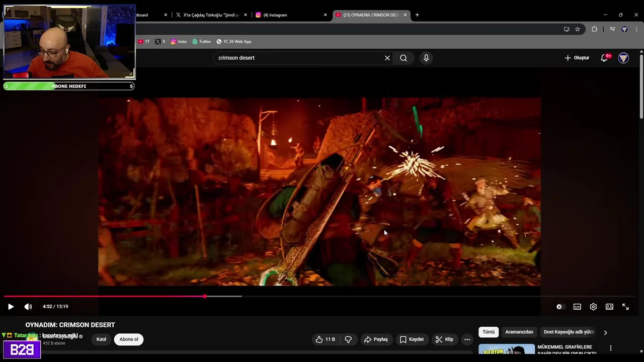
Task: Open more actions three-dot menu
Action: (x=467, y=339)
